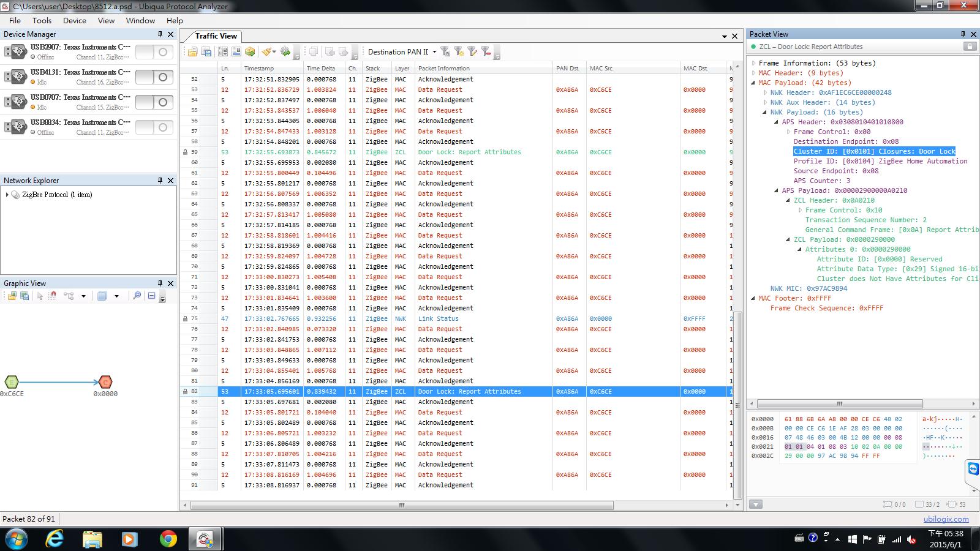This screenshot has height=551, width=980.
Task: Open the ubilogix.com link
Action: 946,519
